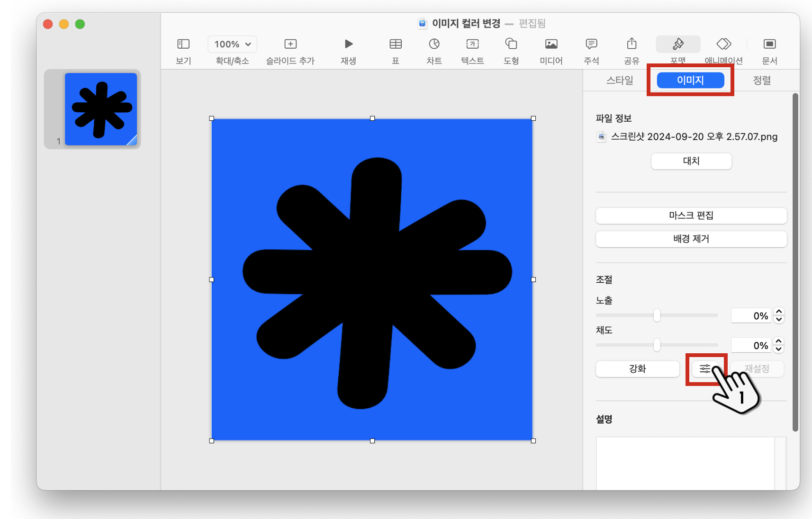The image size is (812, 519).
Task: Decrease 채도 value with down stepper arrow
Action: click(x=779, y=349)
